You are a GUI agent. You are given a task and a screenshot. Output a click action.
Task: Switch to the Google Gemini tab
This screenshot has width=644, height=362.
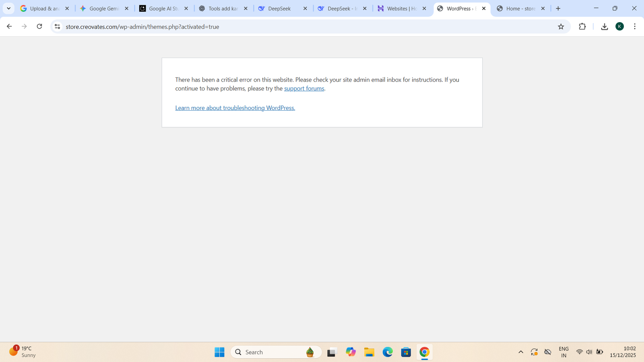click(103, 8)
